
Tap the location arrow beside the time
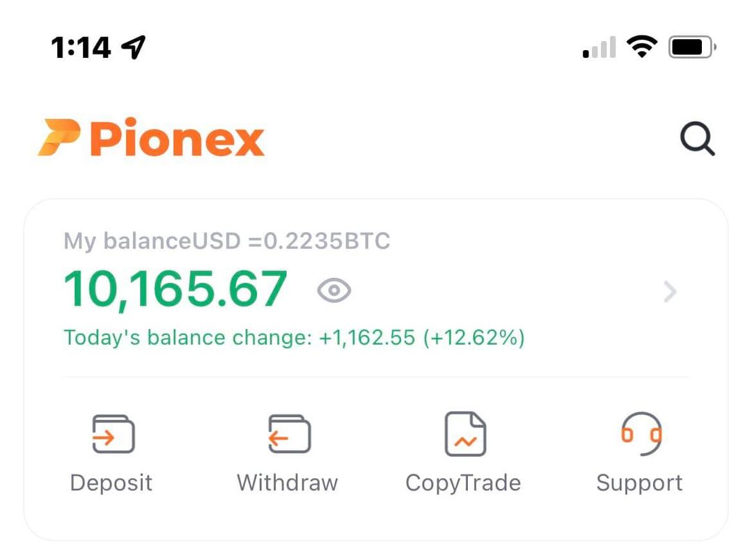pos(133,47)
